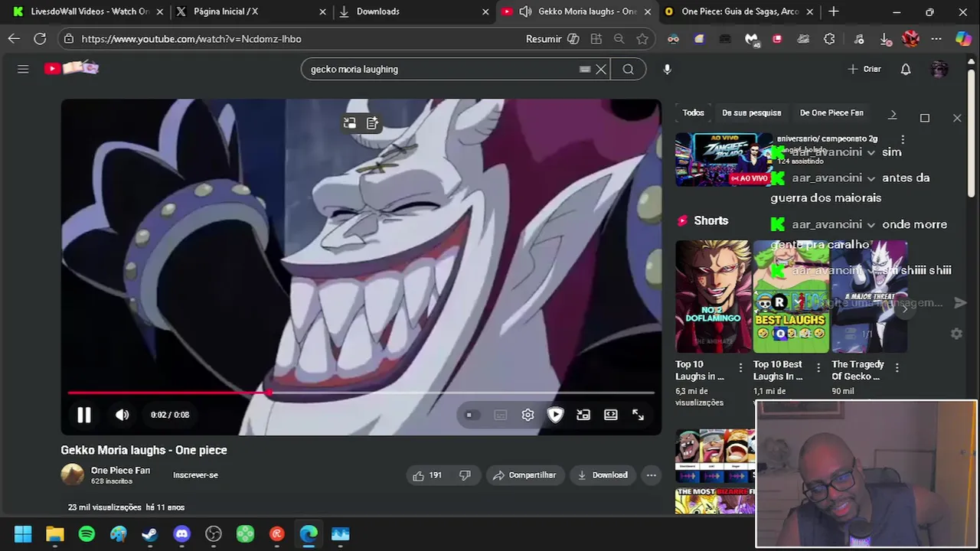Switch to miniplayer mode
The width and height of the screenshot is (980, 551).
pos(583,415)
